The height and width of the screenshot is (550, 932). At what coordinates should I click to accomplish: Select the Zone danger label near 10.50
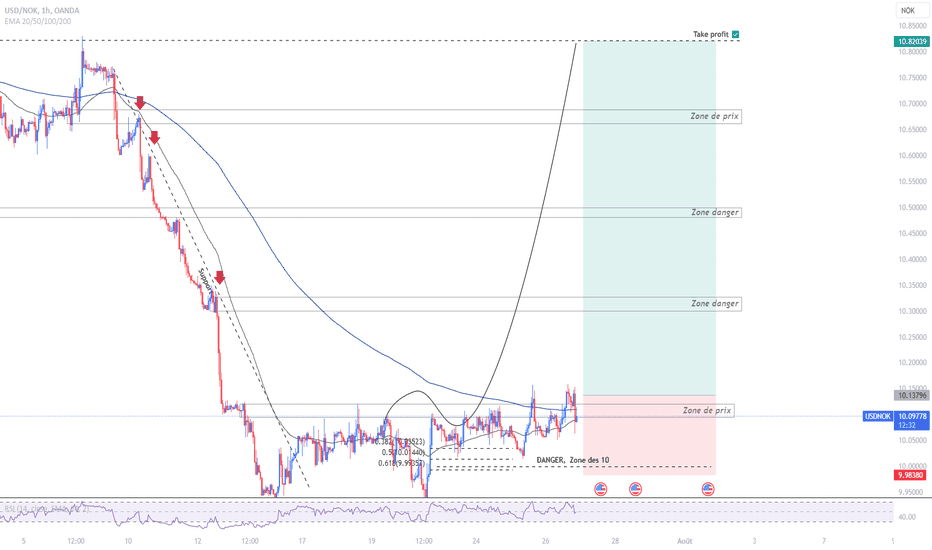click(x=715, y=212)
